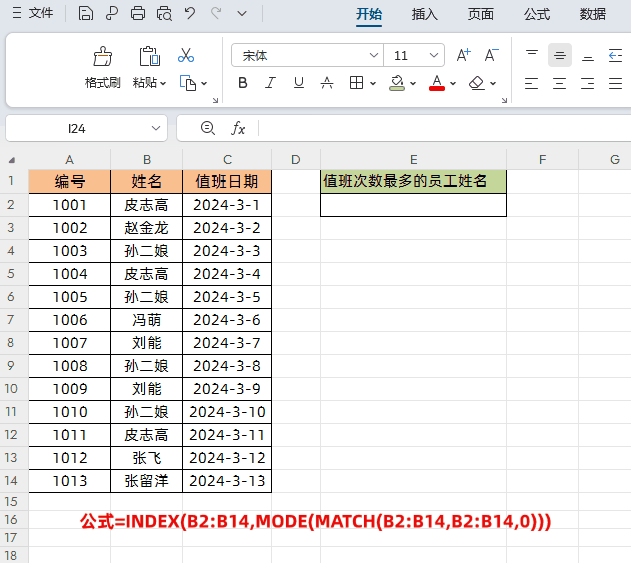631x563 pixels.
Task: Click the Borders icon
Action: [357, 83]
